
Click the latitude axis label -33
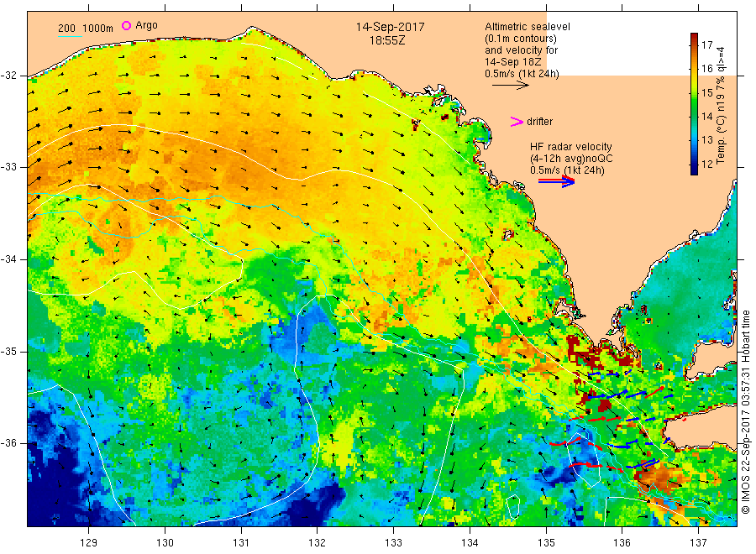[x=8, y=167]
